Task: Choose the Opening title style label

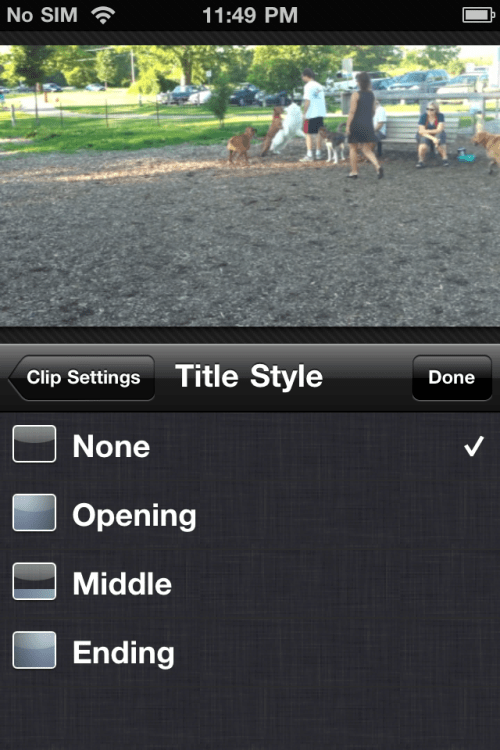Action: [134, 516]
